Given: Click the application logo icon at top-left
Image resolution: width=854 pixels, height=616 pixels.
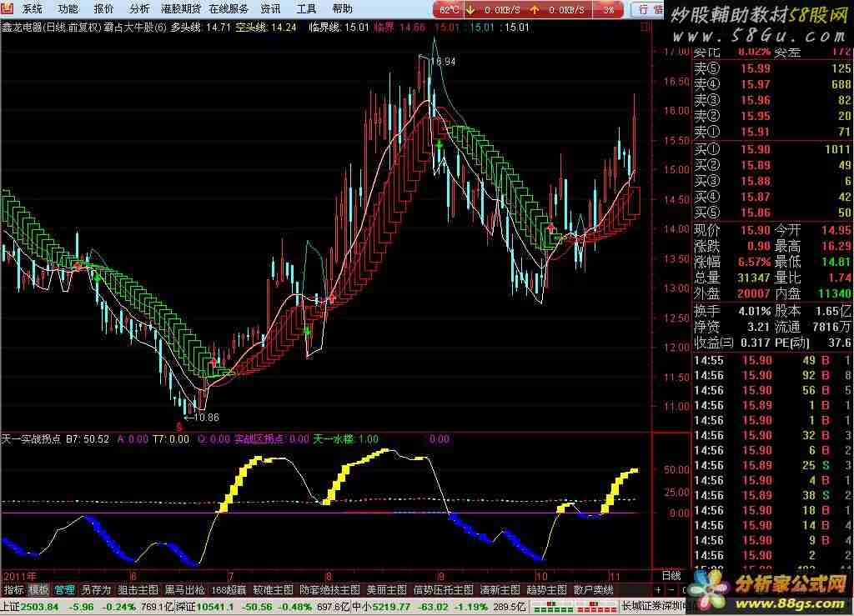Looking at the screenshot, I should 8,8.
